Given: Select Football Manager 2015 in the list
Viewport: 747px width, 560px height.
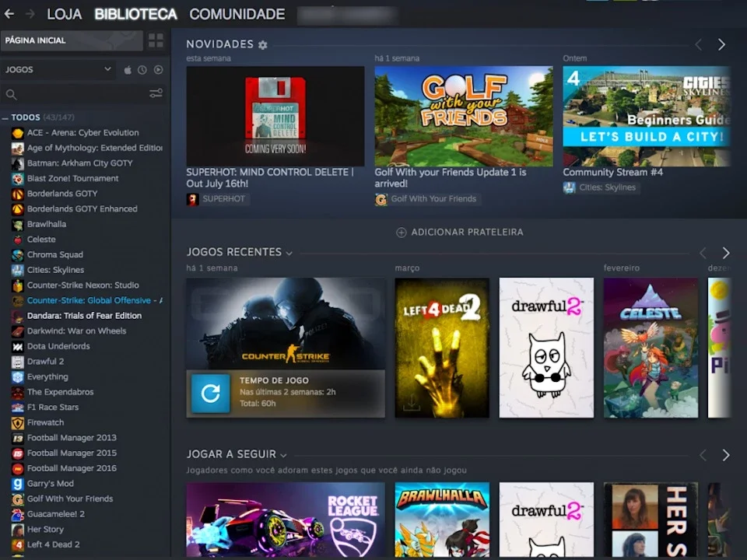Looking at the screenshot, I should click(x=72, y=453).
